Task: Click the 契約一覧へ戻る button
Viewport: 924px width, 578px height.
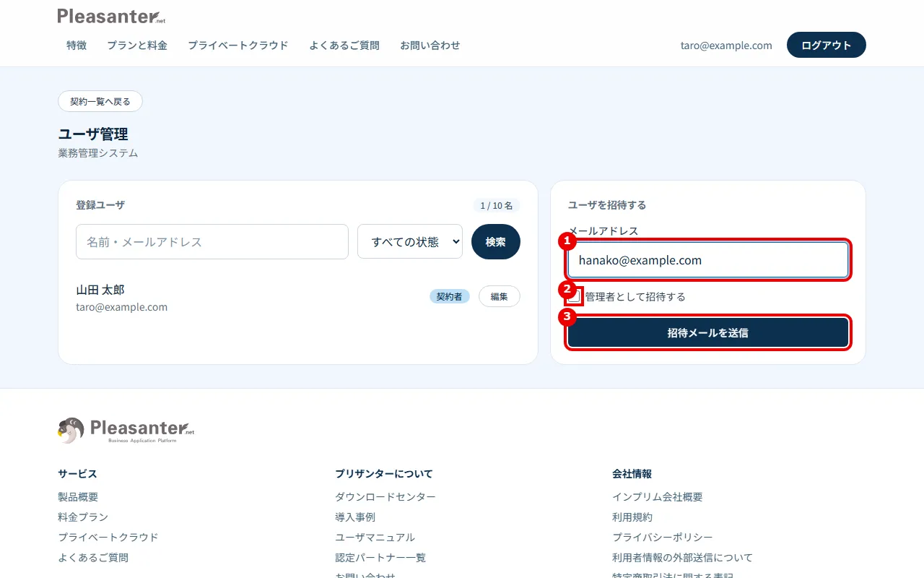Action: point(100,101)
